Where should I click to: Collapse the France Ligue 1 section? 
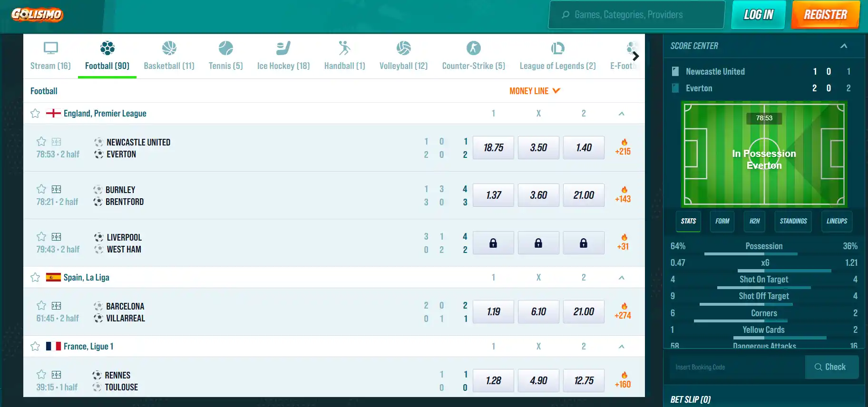pyautogui.click(x=621, y=347)
